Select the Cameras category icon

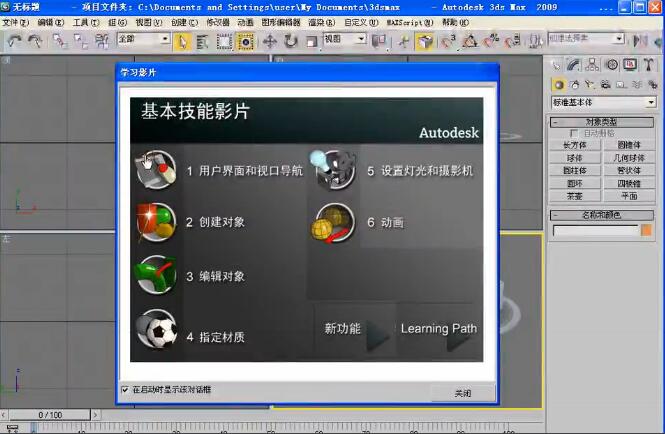pyautogui.click(x=606, y=85)
